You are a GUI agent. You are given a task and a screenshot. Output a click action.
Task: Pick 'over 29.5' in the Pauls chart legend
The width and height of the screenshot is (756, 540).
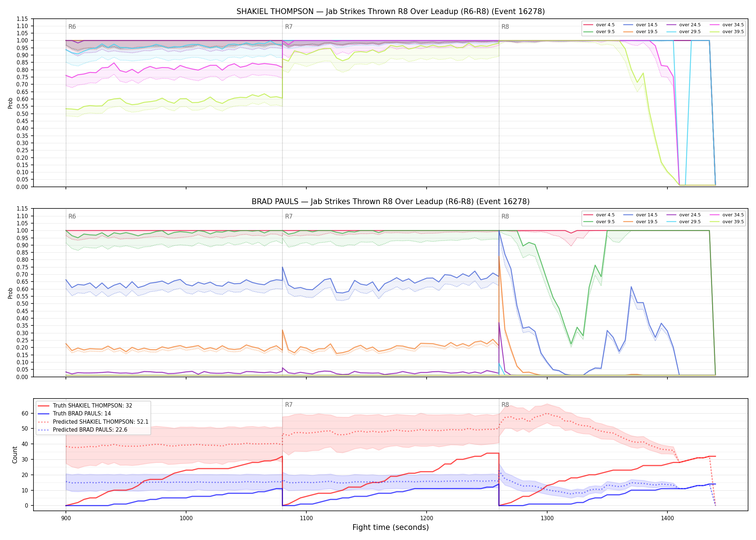(x=684, y=222)
